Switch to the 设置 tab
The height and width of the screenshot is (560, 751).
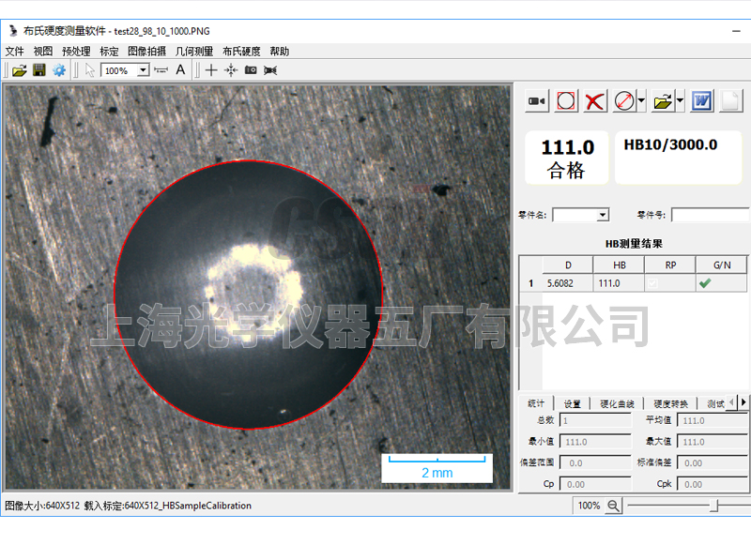573,403
